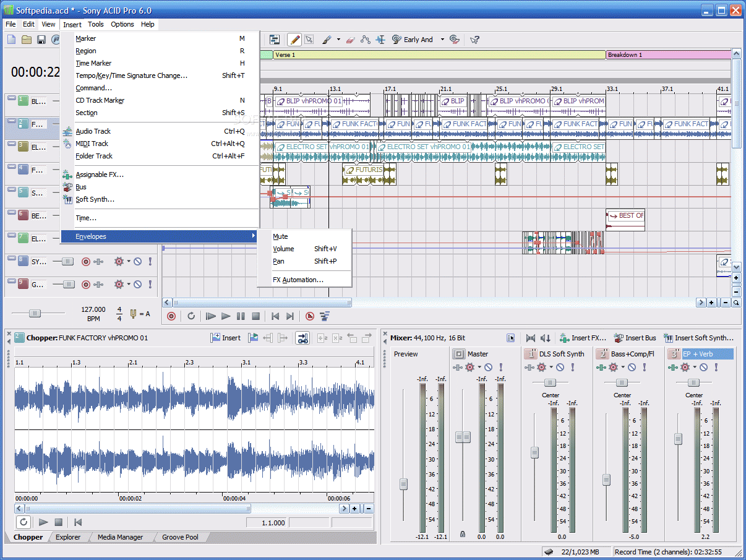The height and width of the screenshot is (560, 746).
Task: Switch to the Explorer tab
Action: click(68, 537)
